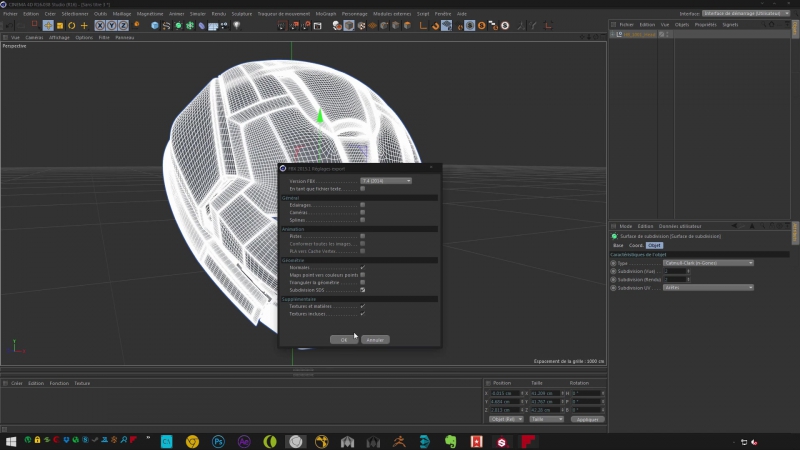Enable Eclairages checkbox in FBX dialog

(x=363, y=205)
